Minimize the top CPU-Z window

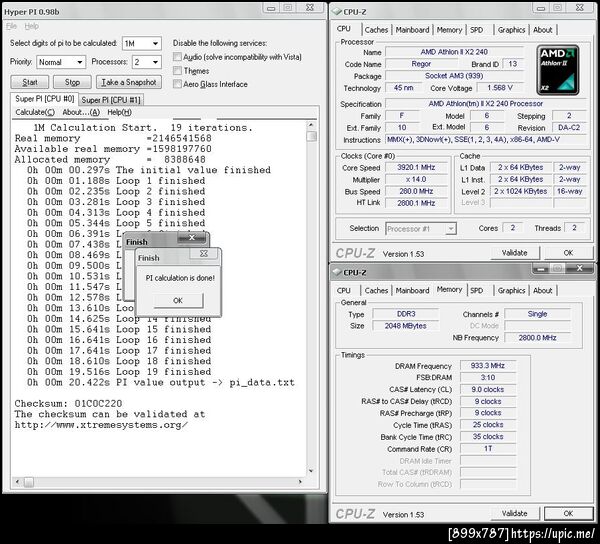tap(541, 8)
